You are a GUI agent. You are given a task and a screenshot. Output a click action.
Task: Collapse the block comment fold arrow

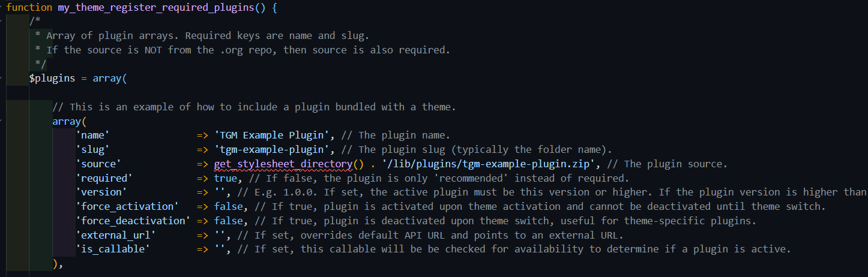[x=2, y=22]
